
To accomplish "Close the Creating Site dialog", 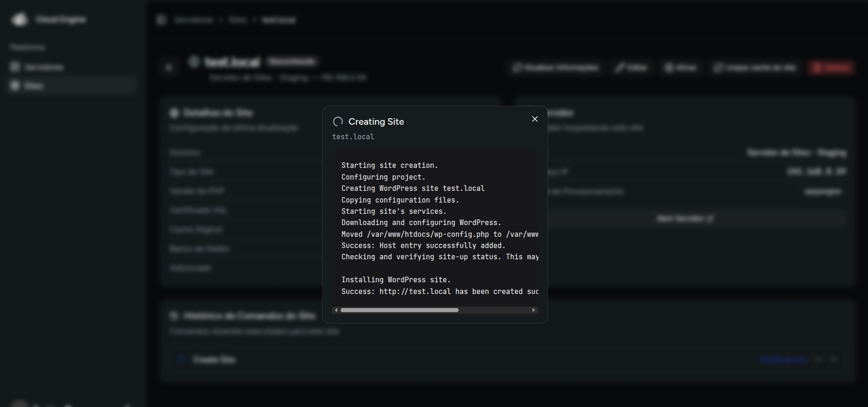I will pos(534,119).
